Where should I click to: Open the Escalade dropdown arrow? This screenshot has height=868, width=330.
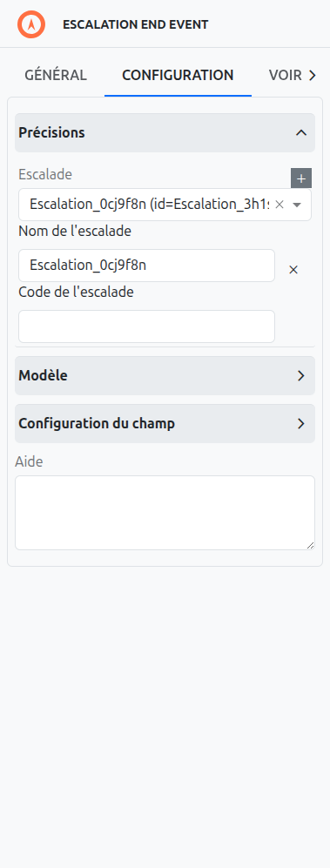click(297, 205)
